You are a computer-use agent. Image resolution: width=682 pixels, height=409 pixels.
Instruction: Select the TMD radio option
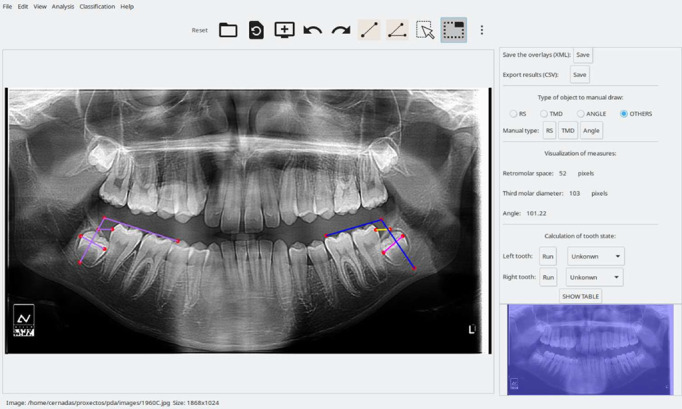click(544, 114)
